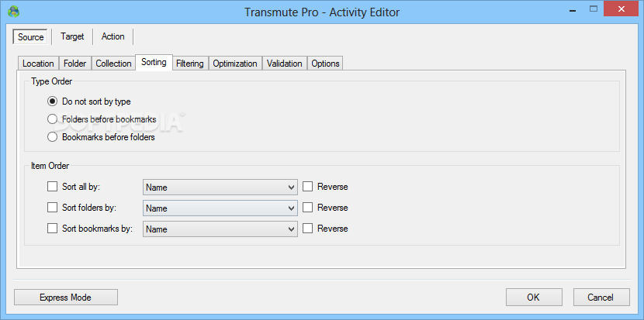Open the 'Sort bookmarks by' Name dropdown
The width and height of the screenshot is (644, 320).
pyautogui.click(x=220, y=229)
